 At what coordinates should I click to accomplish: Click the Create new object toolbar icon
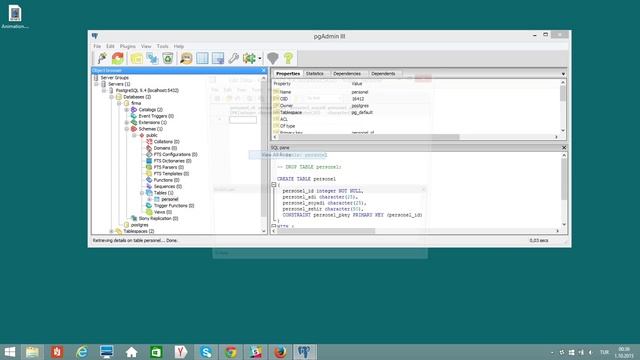point(152,58)
